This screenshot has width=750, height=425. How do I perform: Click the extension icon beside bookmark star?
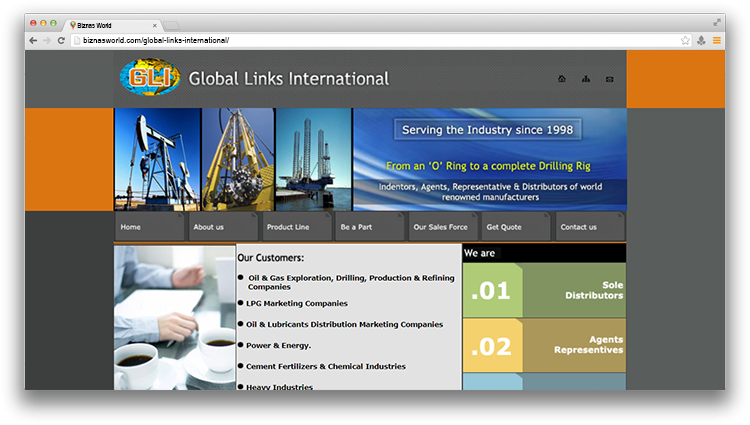coord(701,40)
